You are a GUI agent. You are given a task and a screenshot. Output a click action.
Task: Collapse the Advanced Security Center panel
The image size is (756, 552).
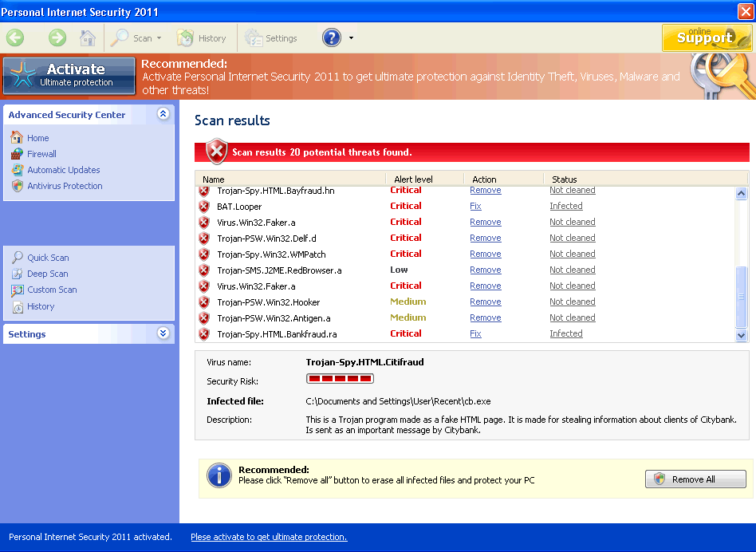163,114
